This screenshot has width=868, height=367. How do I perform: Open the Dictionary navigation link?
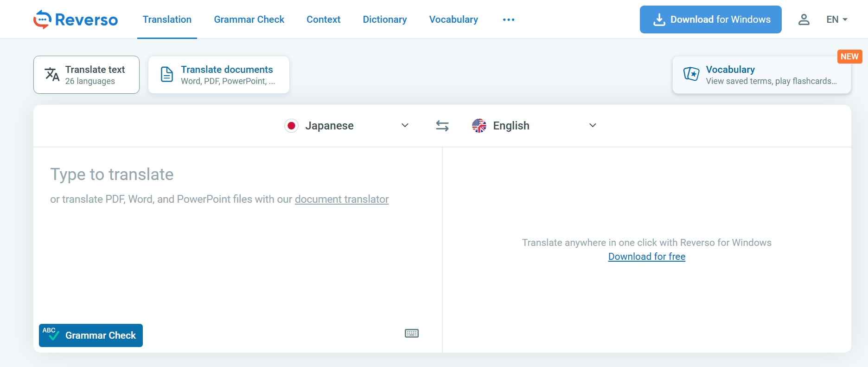[384, 19]
